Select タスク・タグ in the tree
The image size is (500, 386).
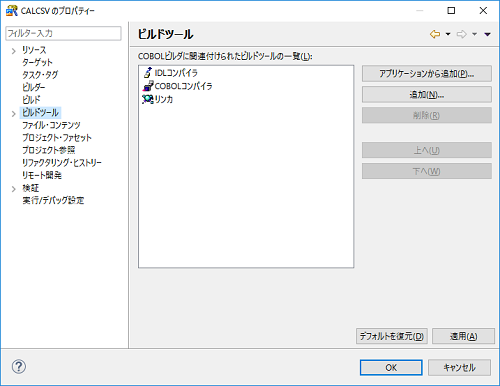pyautogui.click(x=40, y=75)
